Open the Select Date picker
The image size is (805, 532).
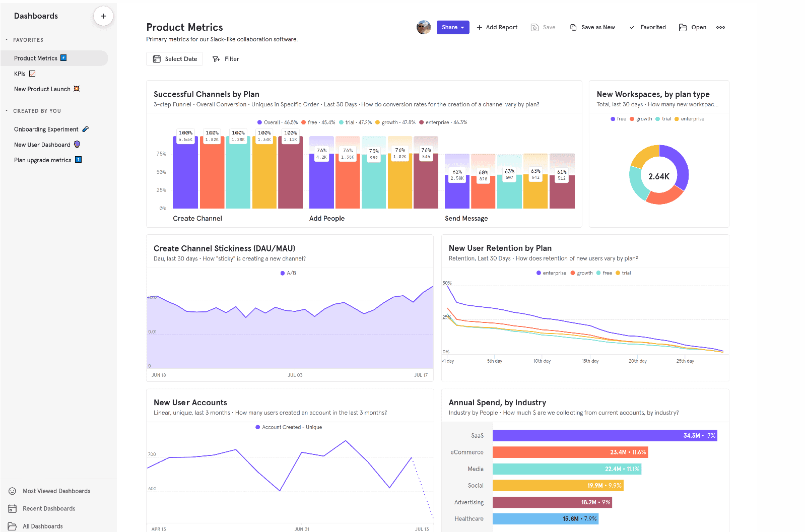[x=175, y=59]
